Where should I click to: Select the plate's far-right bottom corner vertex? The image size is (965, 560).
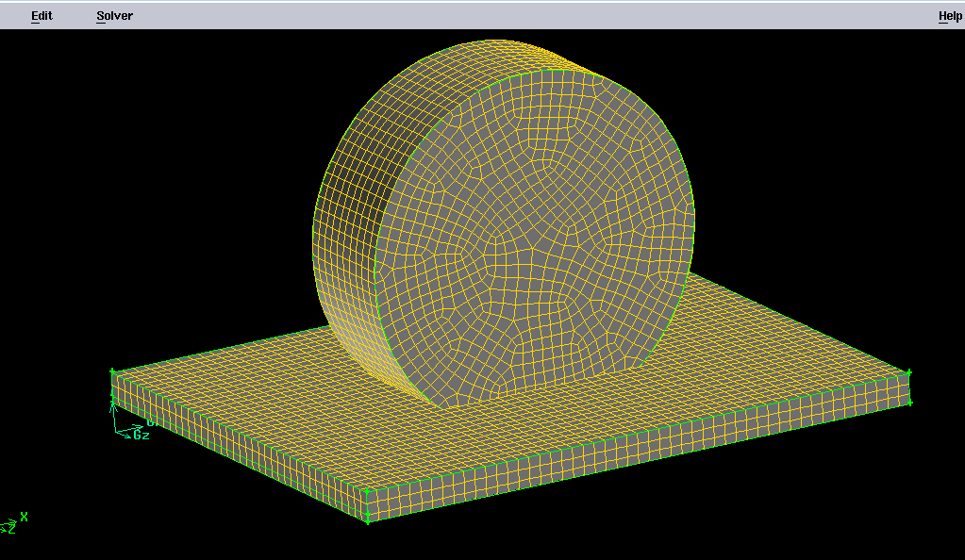point(910,404)
